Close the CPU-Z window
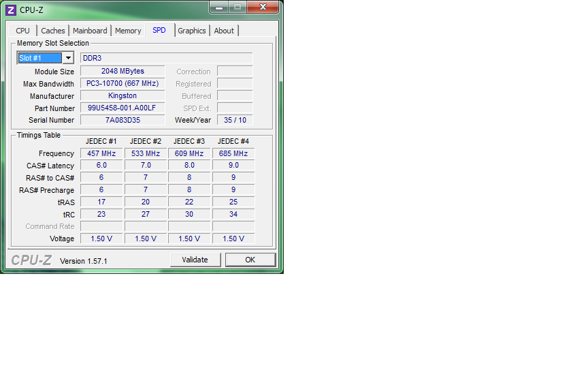The width and height of the screenshot is (588, 368). [x=263, y=7]
